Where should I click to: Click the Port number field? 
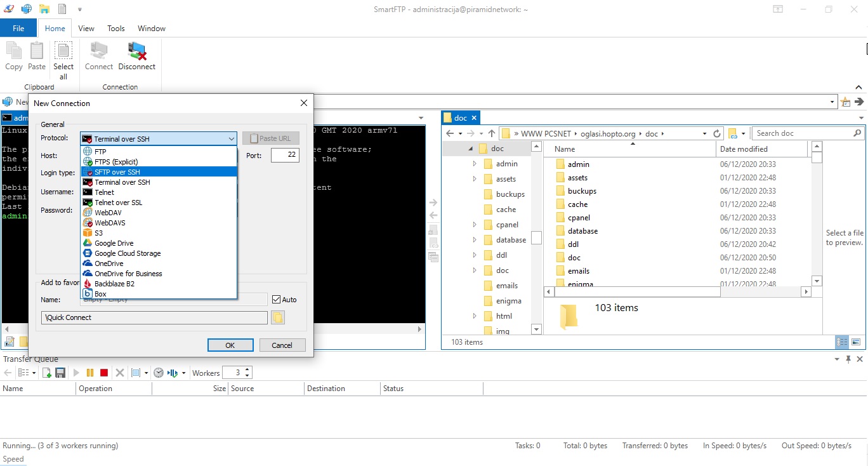click(285, 155)
